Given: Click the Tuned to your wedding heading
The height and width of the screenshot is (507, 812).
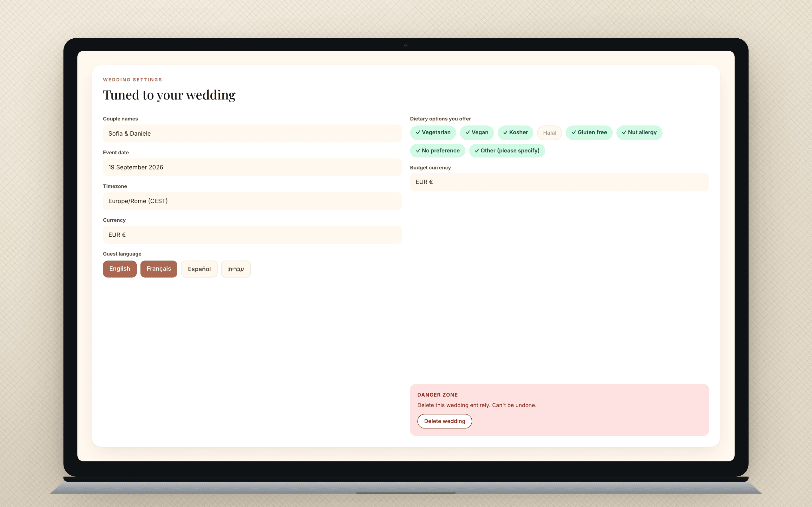Looking at the screenshot, I should (169, 95).
